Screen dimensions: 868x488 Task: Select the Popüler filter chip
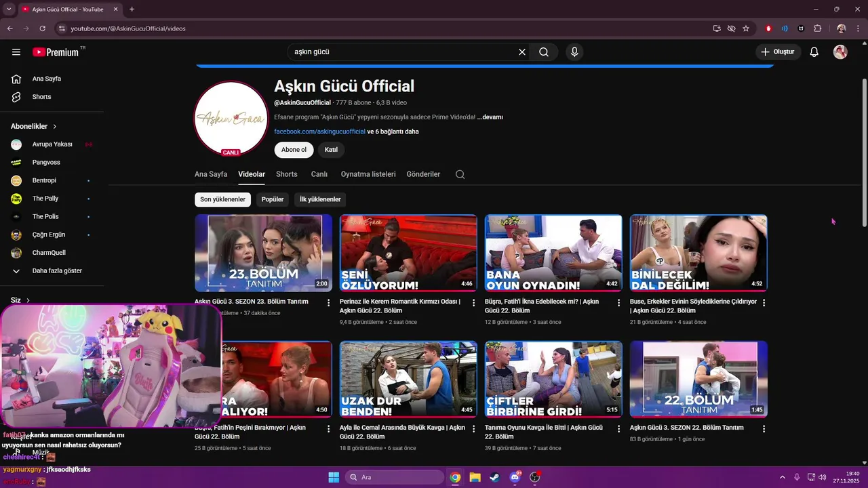[x=273, y=199]
